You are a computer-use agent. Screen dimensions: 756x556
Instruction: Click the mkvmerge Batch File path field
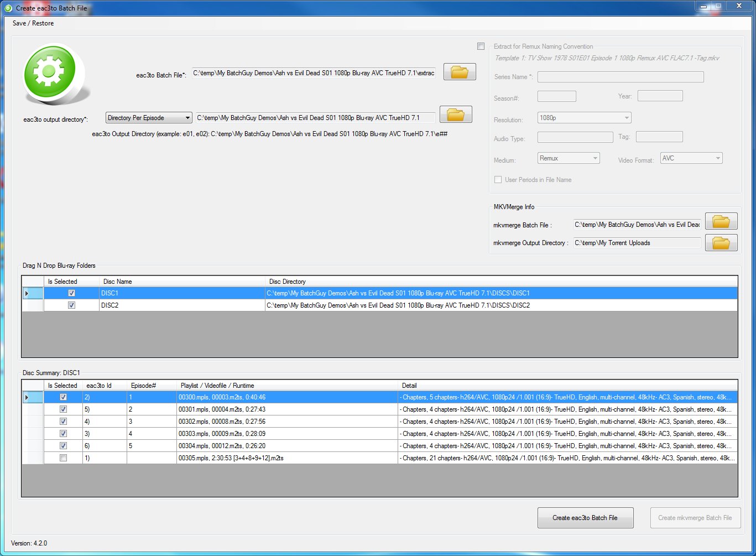637,225
